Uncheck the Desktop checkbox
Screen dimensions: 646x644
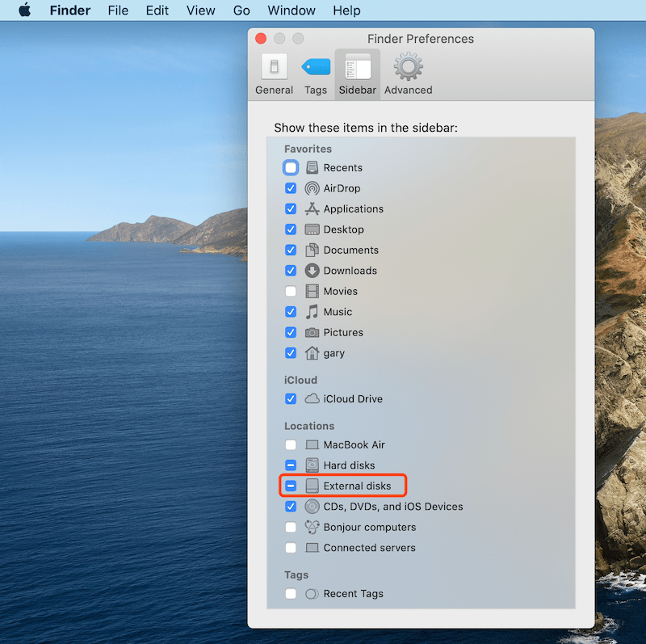click(291, 229)
